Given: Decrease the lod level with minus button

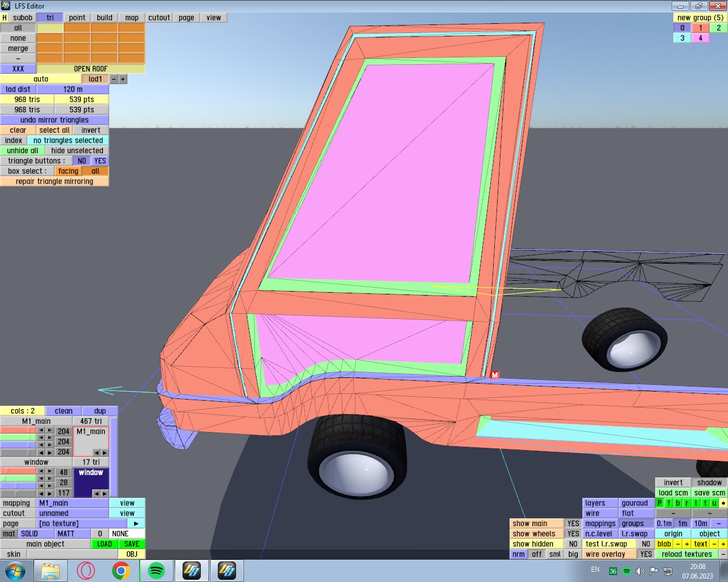Looking at the screenshot, I should click(x=114, y=79).
